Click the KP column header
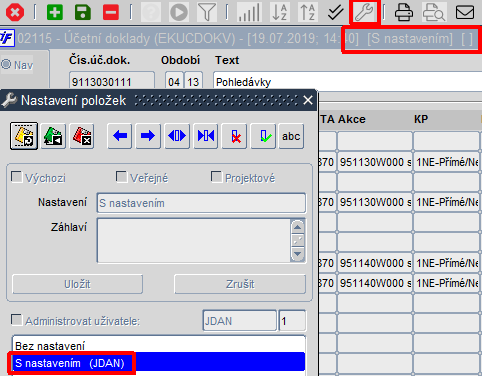Viewport: 482px width, 376px height. click(x=421, y=119)
